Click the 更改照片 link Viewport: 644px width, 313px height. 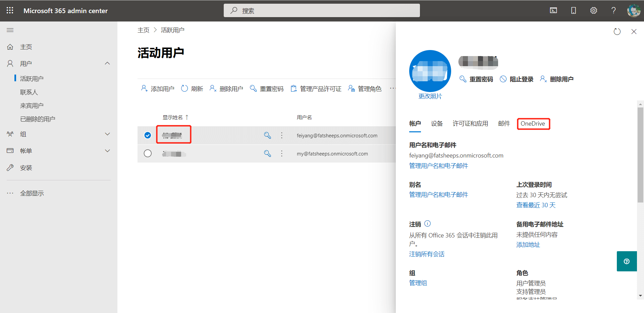(x=430, y=96)
